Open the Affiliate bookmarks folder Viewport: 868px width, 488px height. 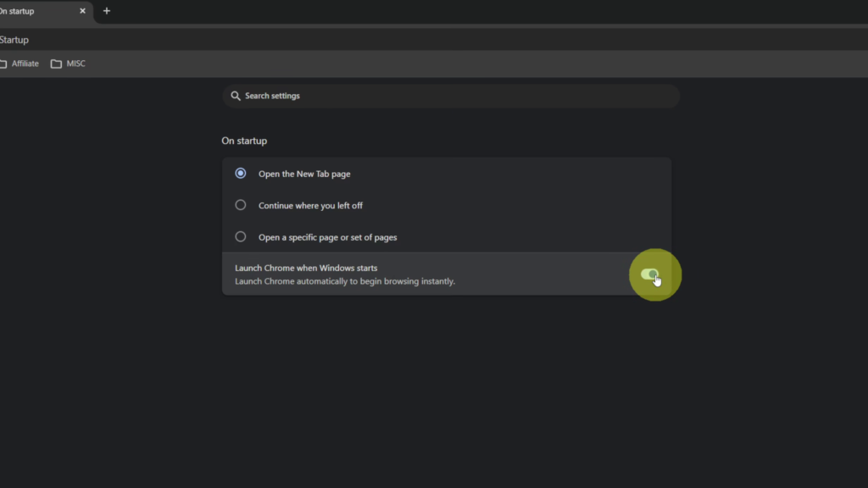(19, 64)
